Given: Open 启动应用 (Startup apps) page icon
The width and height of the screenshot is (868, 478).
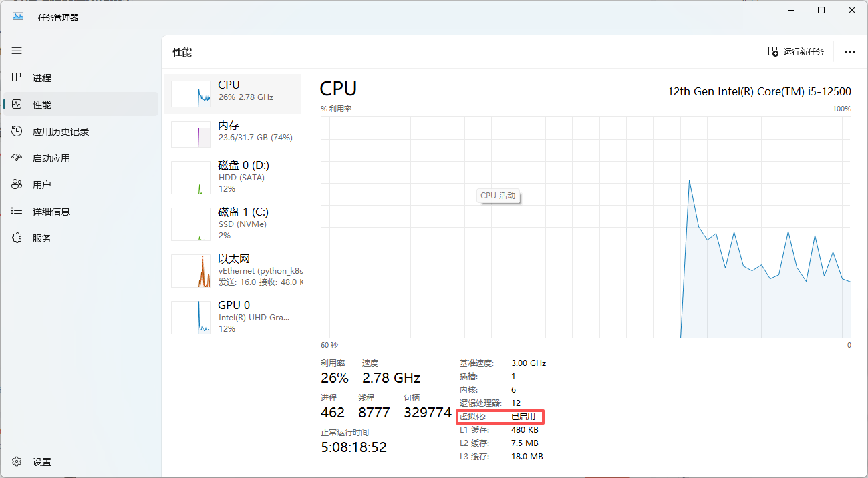Looking at the screenshot, I should pyautogui.click(x=17, y=158).
